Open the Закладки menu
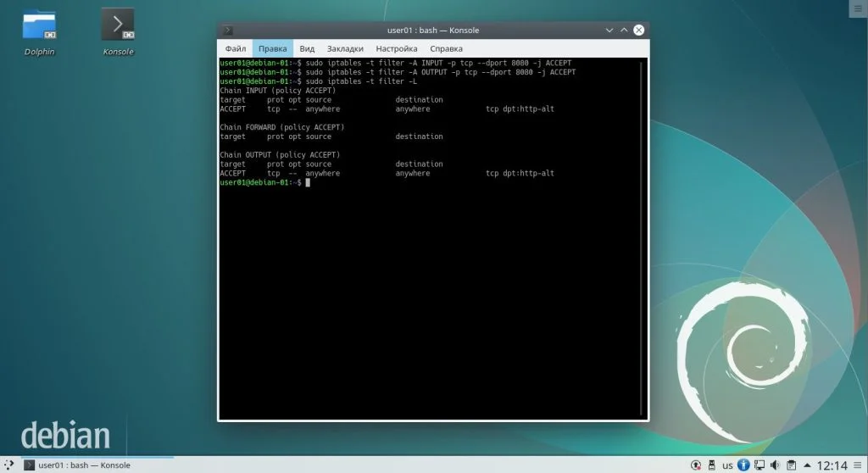Image resolution: width=868 pixels, height=473 pixels. pos(345,48)
